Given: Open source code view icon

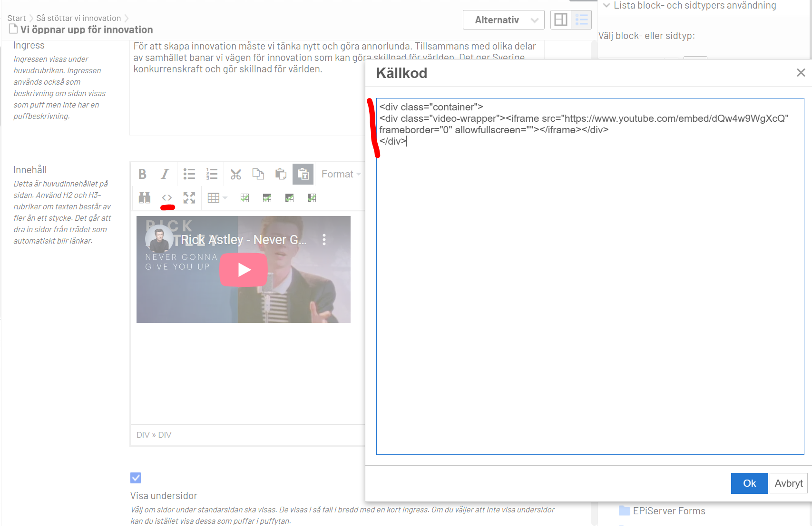Looking at the screenshot, I should 166,198.
